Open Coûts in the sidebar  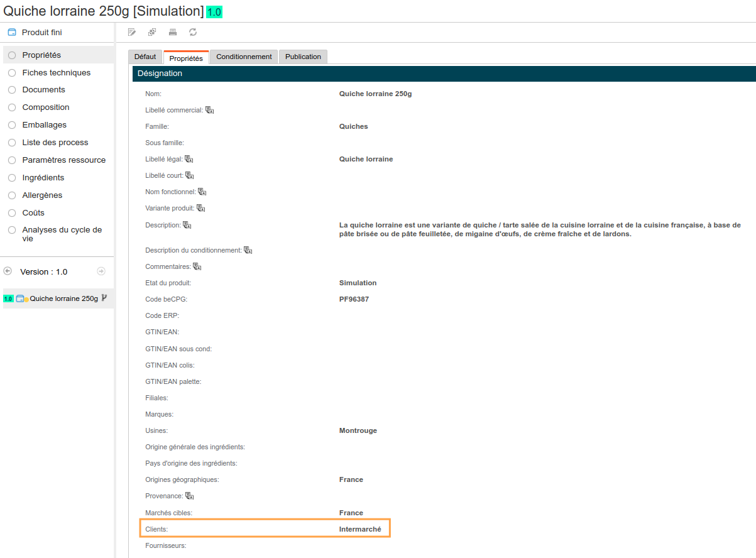(33, 213)
